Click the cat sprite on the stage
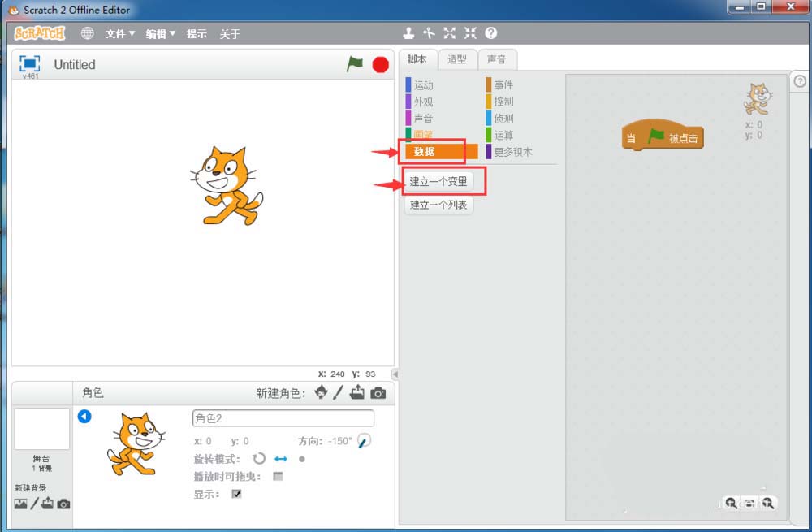 [x=227, y=185]
